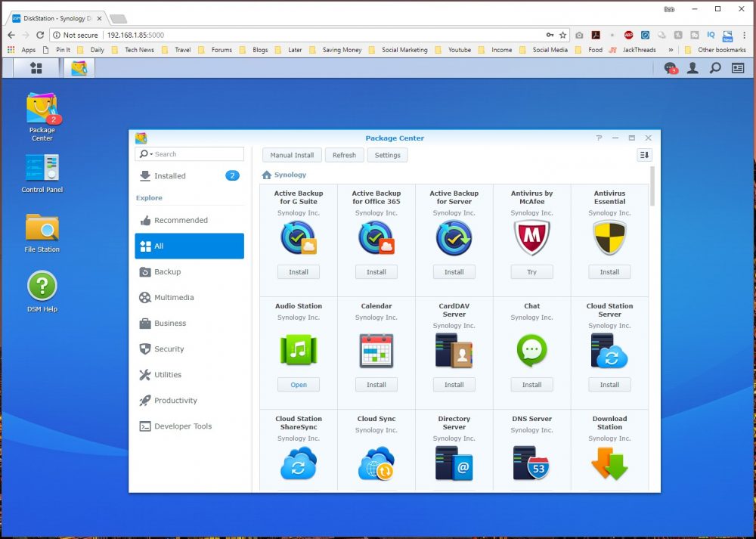Screen dimensions: 756x539
Task: Open the Tech News bookmarks folder
Action: [x=133, y=50]
